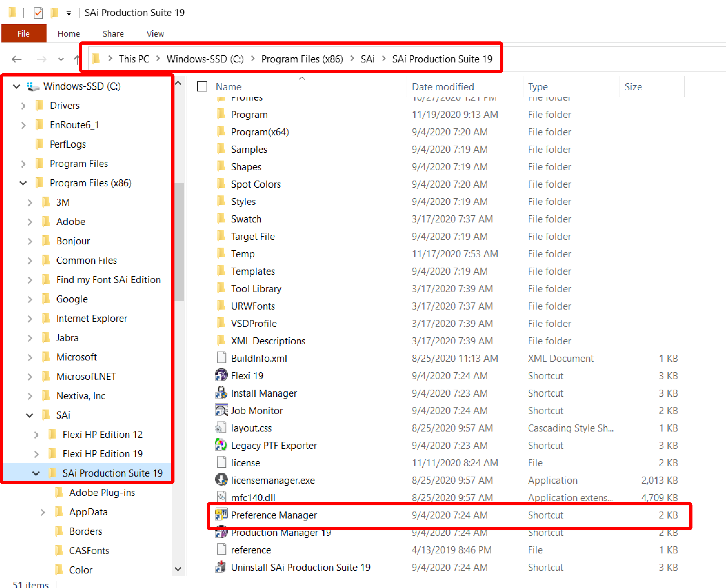Image resolution: width=726 pixels, height=588 pixels.
Task: Click Program Files (x86) in the address bar
Action: click(x=302, y=59)
